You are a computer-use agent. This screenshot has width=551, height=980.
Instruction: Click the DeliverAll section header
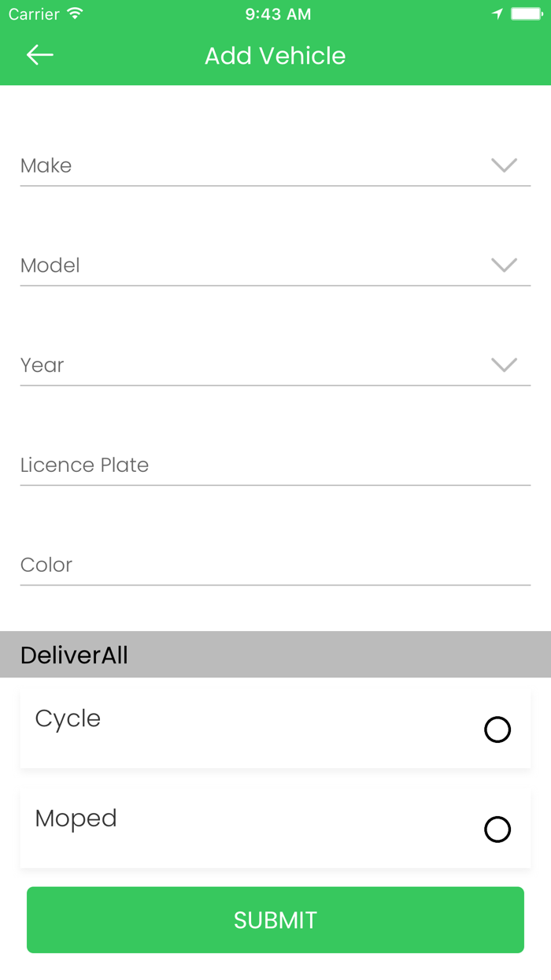(x=275, y=654)
